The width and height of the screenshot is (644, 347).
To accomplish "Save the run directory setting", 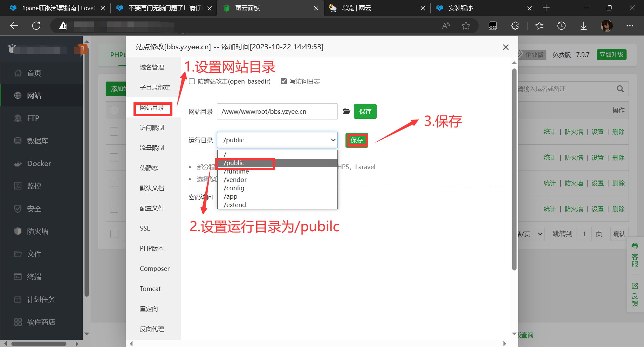I will [x=357, y=140].
